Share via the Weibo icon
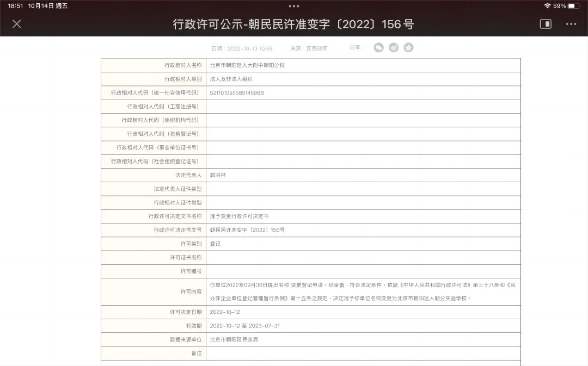The width and height of the screenshot is (588, 366). click(394, 47)
